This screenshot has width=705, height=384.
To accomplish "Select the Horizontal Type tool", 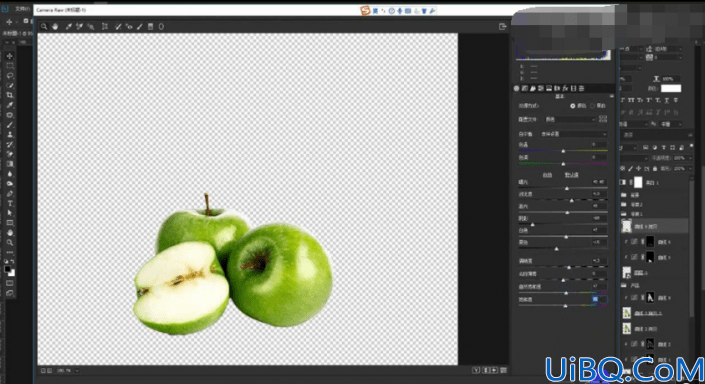I will [x=9, y=203].
